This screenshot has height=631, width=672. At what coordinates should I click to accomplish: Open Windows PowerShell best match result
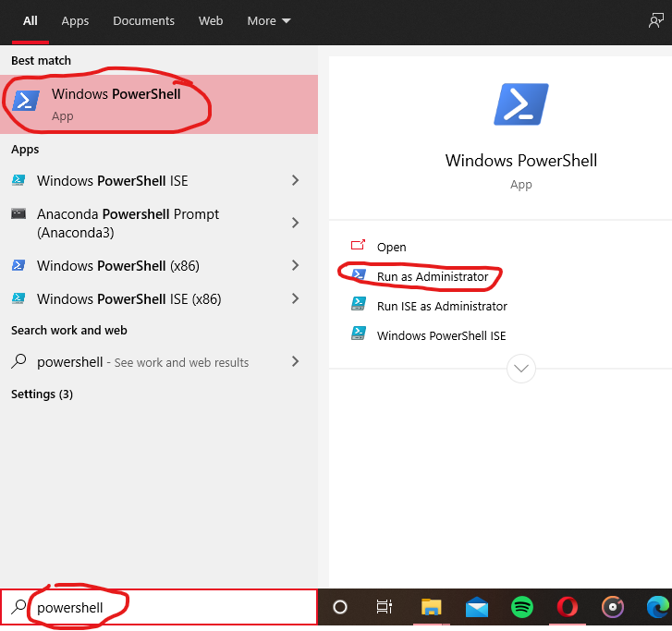[116, 103]
